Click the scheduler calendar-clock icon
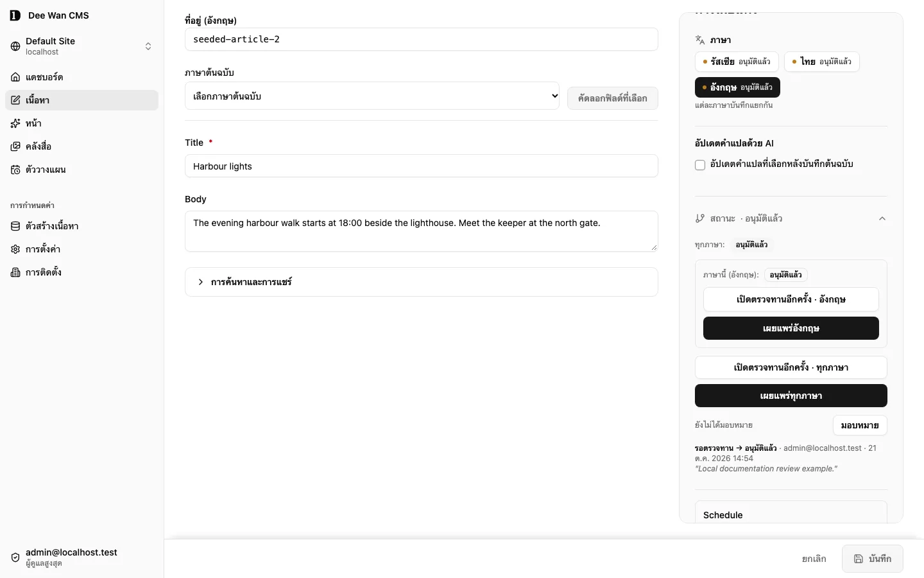This screenshot has width=924, height=578. click(x=15, y=170)
